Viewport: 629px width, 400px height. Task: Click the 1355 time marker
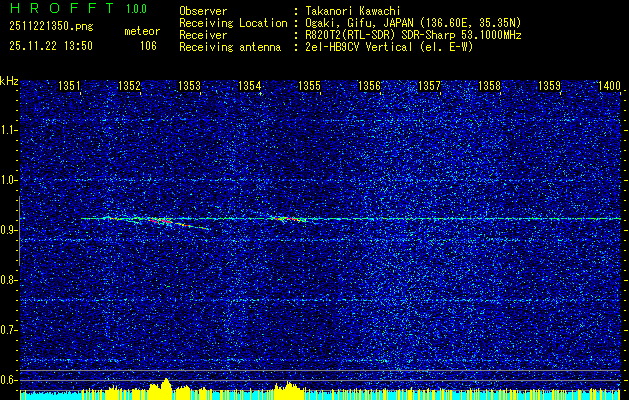(x=310, y=86)
